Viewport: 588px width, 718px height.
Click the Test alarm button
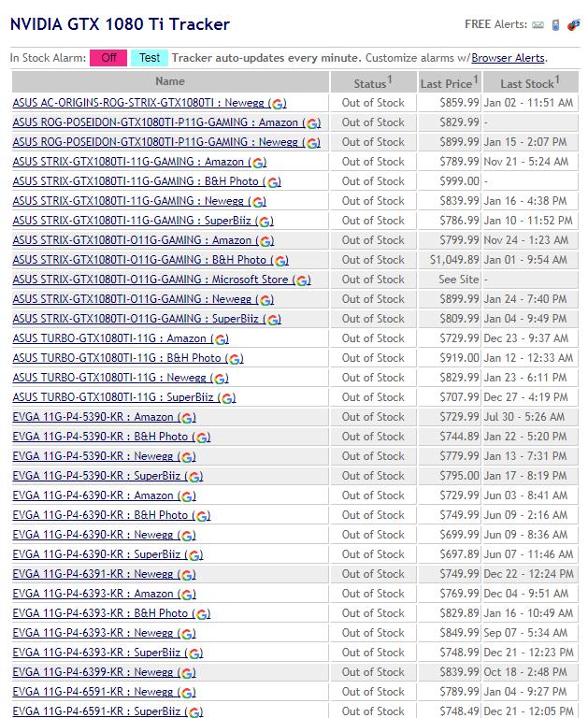[x=150, y=58]
